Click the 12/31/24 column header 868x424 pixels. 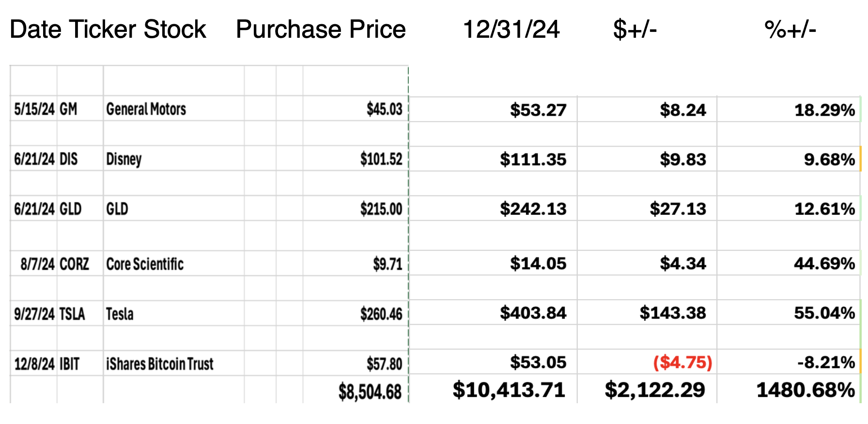511,30
